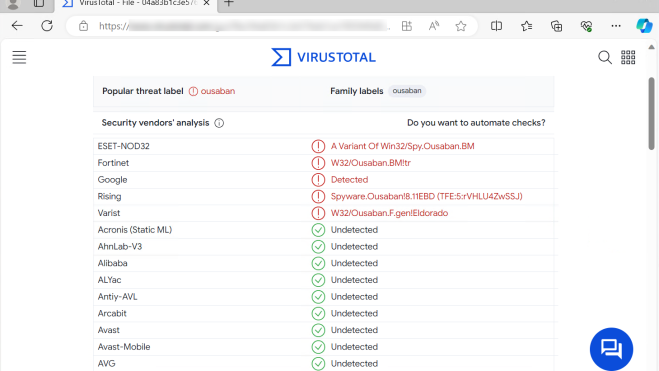The image size is (659, 371).
Task: Select the VirusTotal browser tab
Action: [136, 4]
